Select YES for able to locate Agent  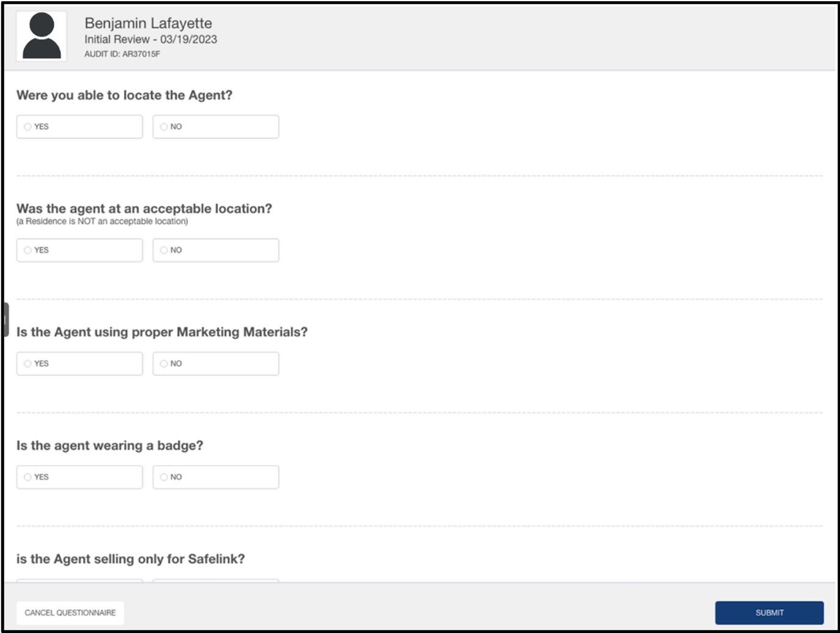click(x=79, y=127)
